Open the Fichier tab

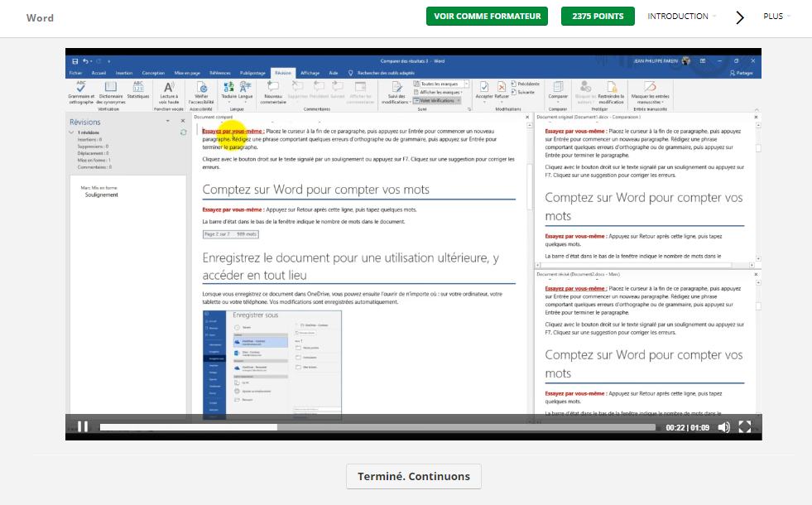coord(75,73)
